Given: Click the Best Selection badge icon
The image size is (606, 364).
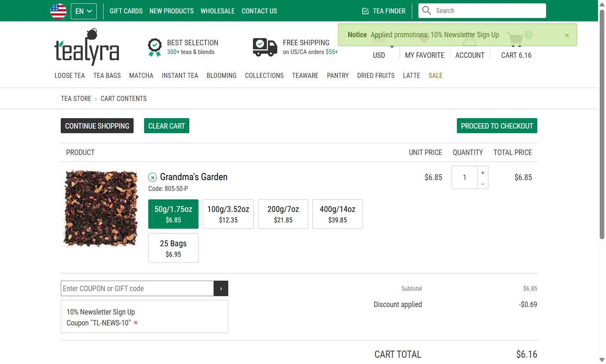Looking at the screenshot, I should 155,47.
